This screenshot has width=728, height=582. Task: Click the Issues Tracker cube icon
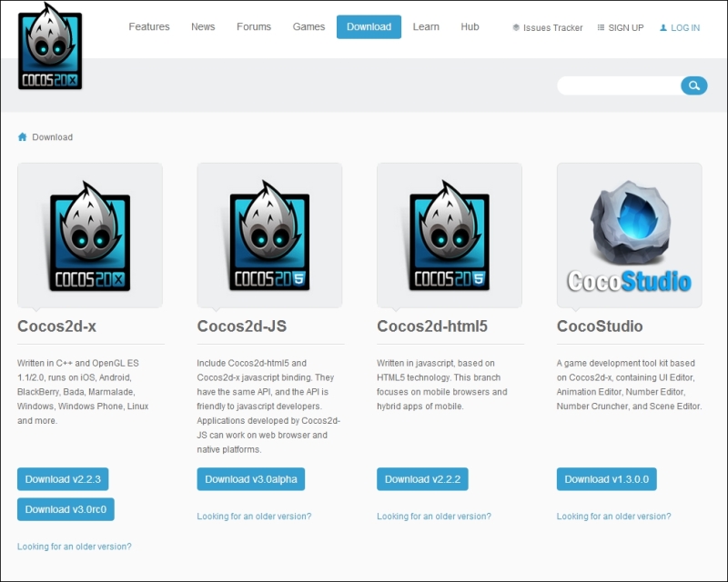click(x=516, y=27)
